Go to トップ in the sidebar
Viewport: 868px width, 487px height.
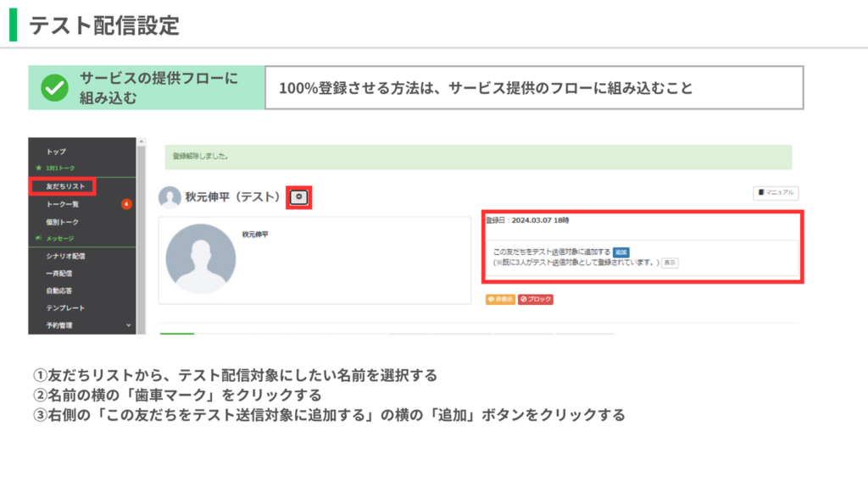56,151
